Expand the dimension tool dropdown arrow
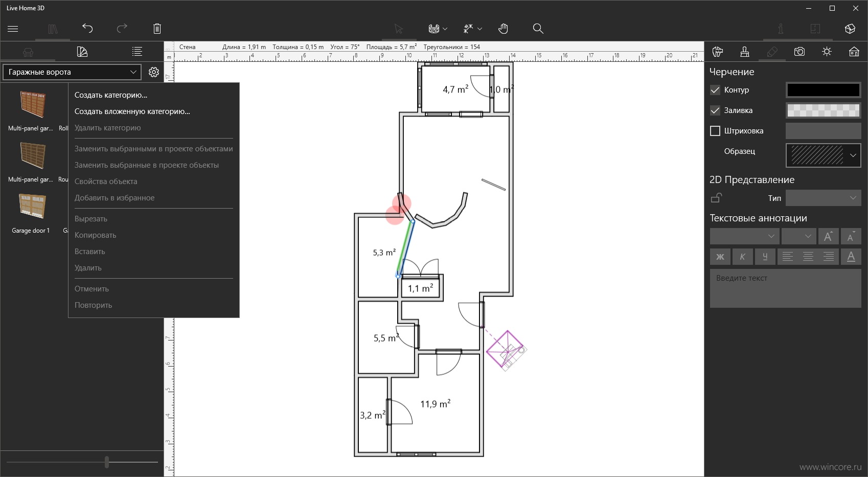868x477 pixels. tap(479, 29)
